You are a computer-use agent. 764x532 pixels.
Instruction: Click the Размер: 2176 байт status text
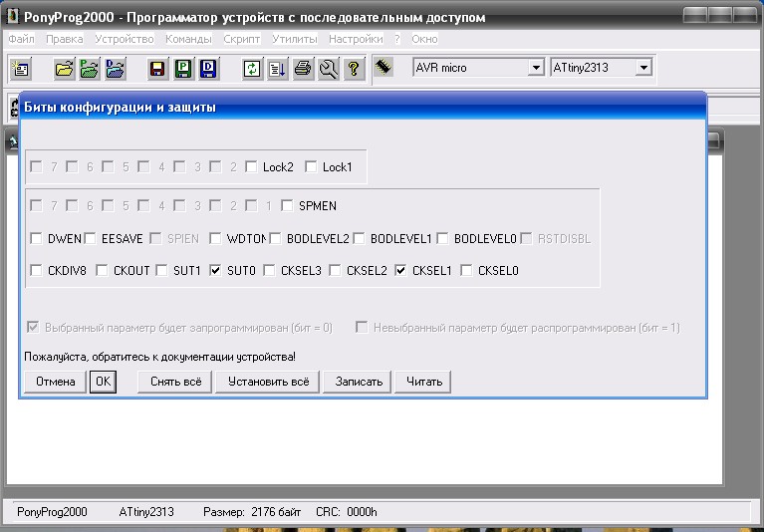pos(252,512)
